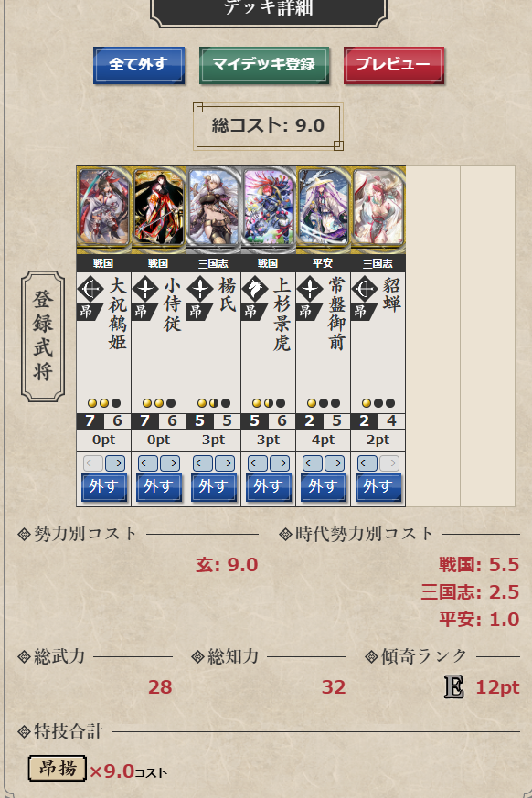Remove all cards with 全て外す
The height and width of the screenshot is (798, 532).
pyautogui.click(x=139, y=65)
